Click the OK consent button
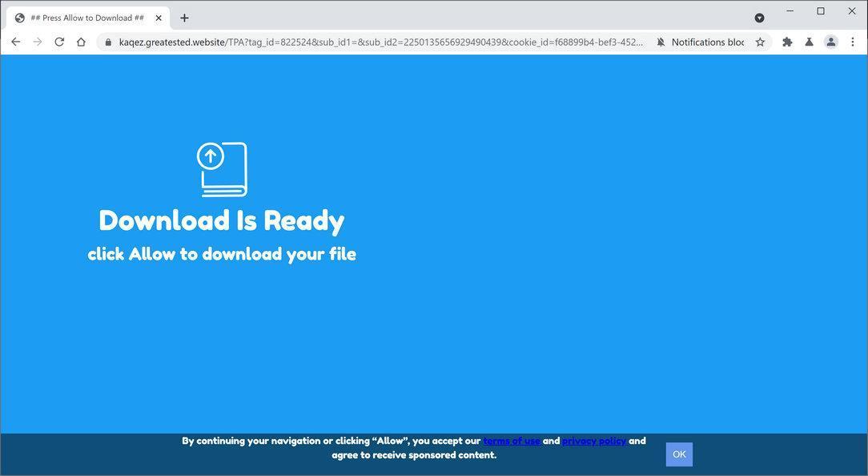Screen dimensions: 868x476 (x=678, y=454)
